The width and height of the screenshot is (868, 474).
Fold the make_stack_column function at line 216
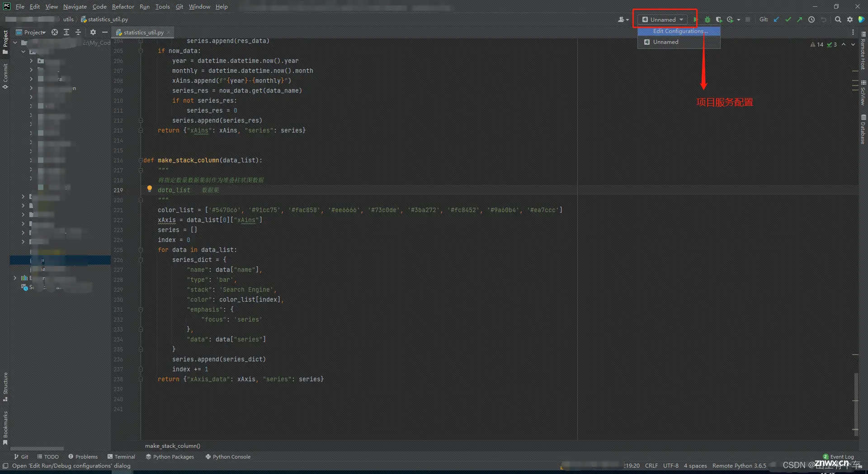tap(141, 160)
